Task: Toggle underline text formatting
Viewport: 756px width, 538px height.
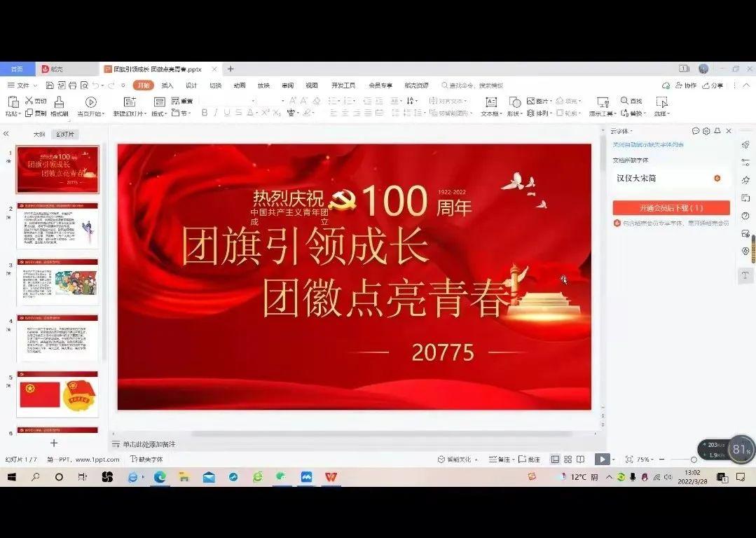Action: pos(227,113)
